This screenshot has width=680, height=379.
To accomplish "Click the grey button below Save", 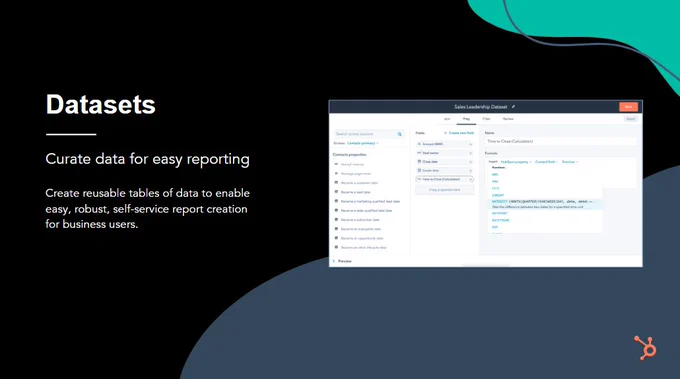I will pyautogui.click(x=631, y=119).
